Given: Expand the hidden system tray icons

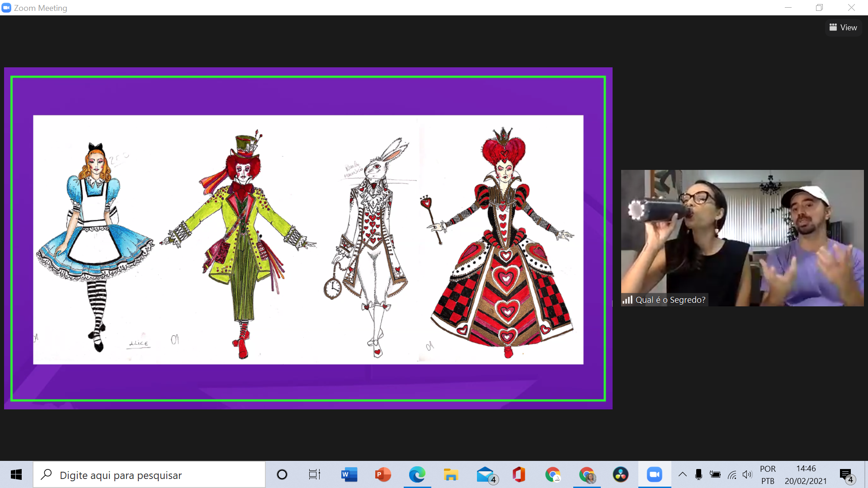Looking at the screenshot, I should [683, 474].
